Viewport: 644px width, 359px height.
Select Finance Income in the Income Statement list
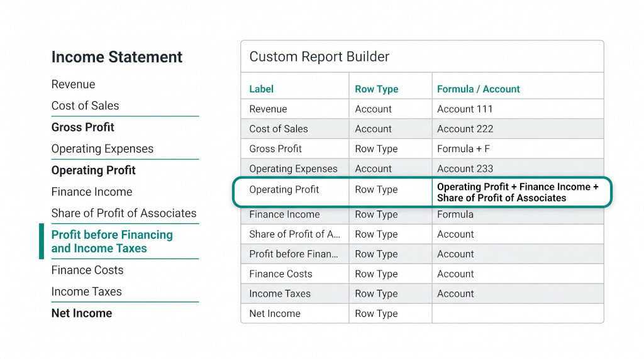click(92, 192)
